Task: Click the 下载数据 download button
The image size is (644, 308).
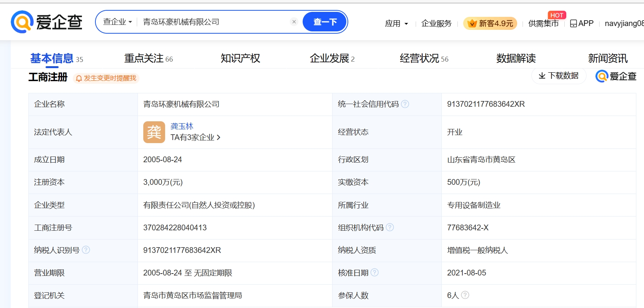Action: click(x=559, y=76)
